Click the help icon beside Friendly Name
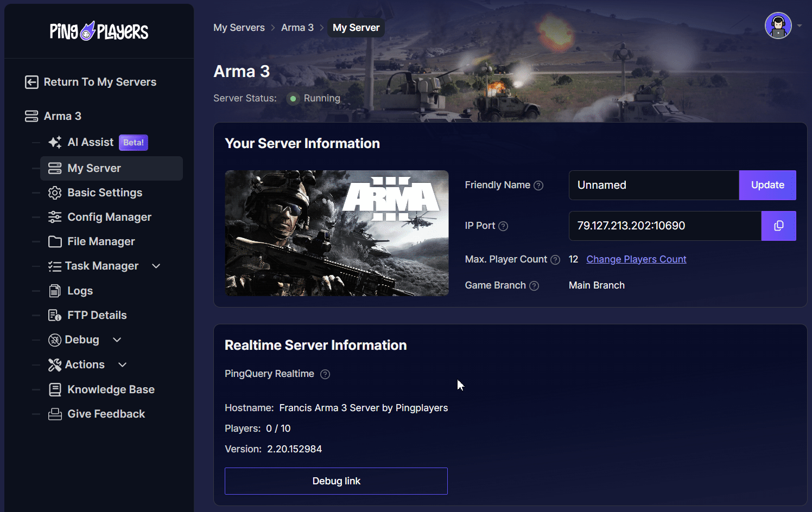The width and height of the screenshot is (812, 512). click(x=538, y=185)
